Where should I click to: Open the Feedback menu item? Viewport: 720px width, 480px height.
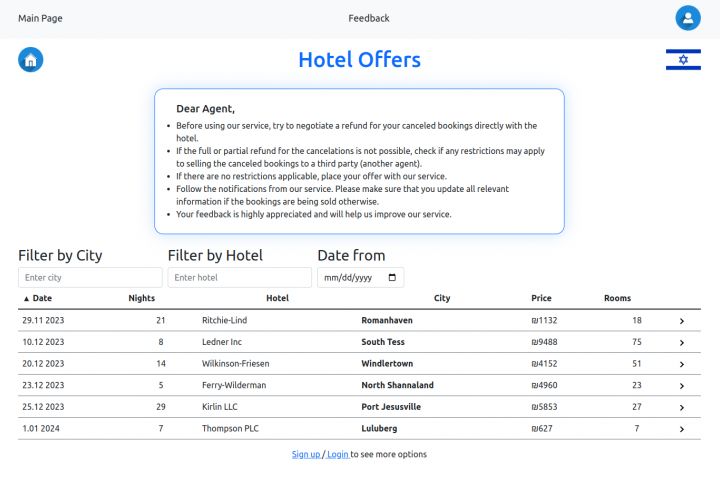tap(369, 18)
